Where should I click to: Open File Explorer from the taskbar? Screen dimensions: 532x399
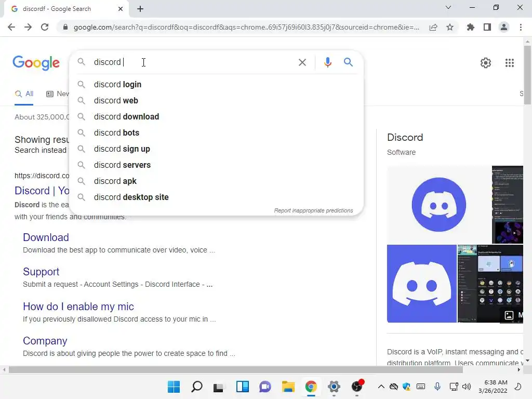pyautogui.click(x=288, y=387)
